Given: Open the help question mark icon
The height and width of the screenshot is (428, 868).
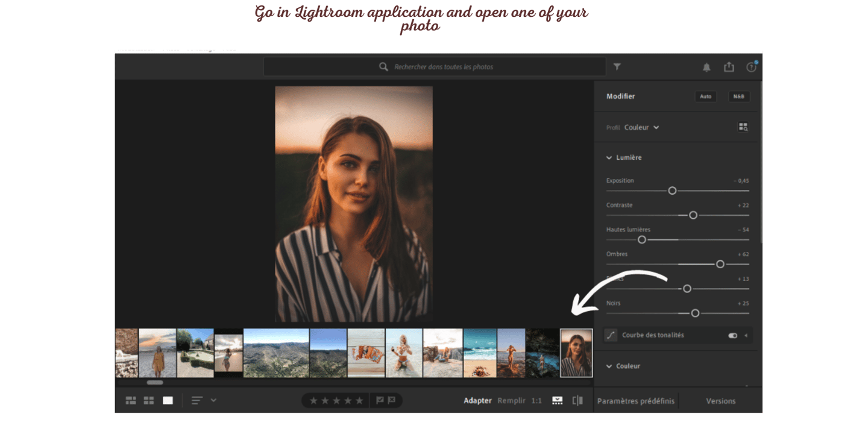Looking at the screenshot, I should click(x=751, y=67).
